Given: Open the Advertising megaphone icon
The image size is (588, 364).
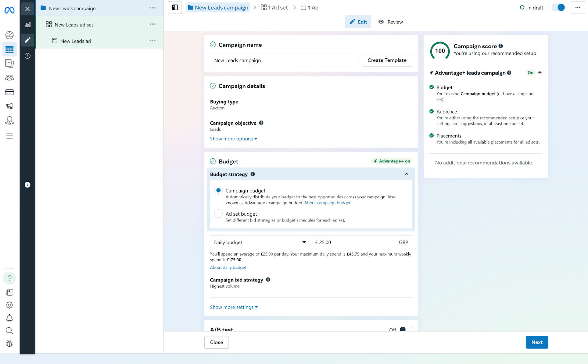Looking at the screenshot, I should point(10,106).
